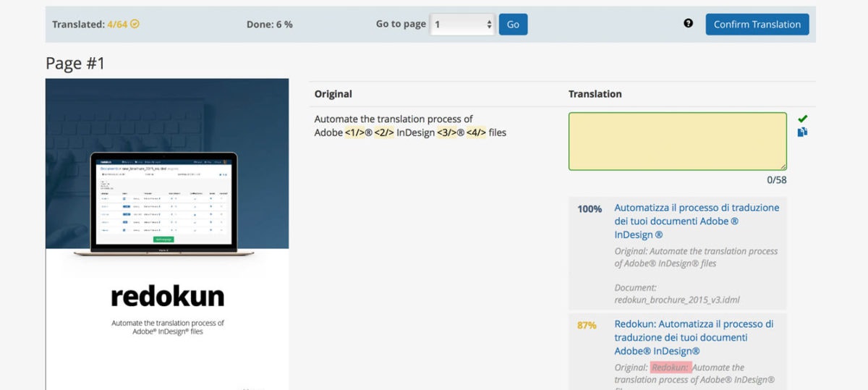Select the 87% match Redokun suggestion
The width and height of the screenshot is (868, 390).
click(x=694, y=337)
